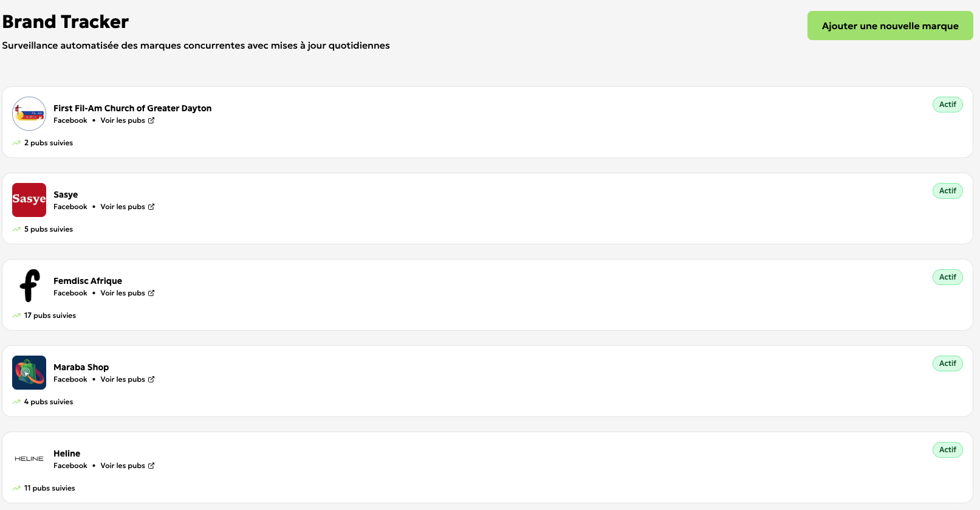Click the Heline brand logo
The image size is (980, 510).
(x=29, y=459)
